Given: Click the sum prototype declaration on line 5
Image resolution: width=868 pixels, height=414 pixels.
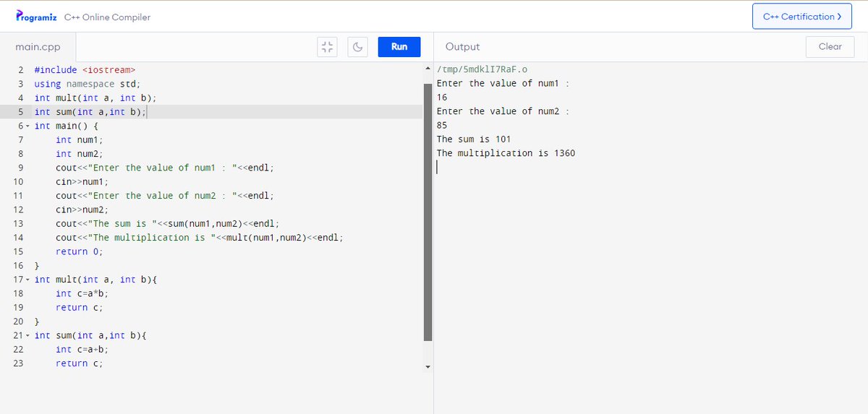Looking at the screenshot, I should (x=90, y=112).
